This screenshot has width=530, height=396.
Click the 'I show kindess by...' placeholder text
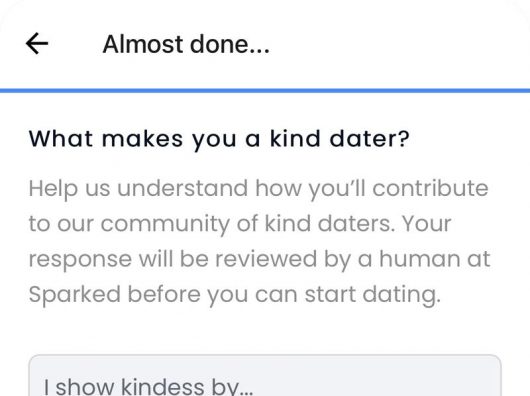148,387
